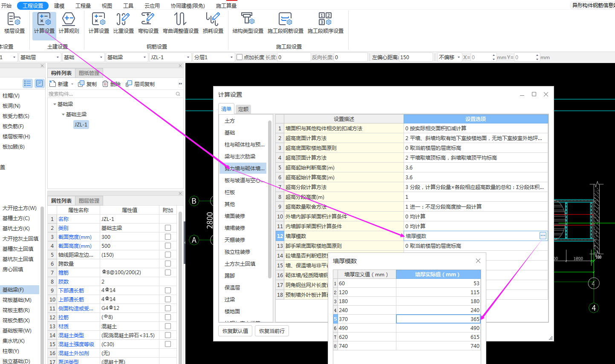Open 工程量 ribbon tab

click(x=83, y=6)
